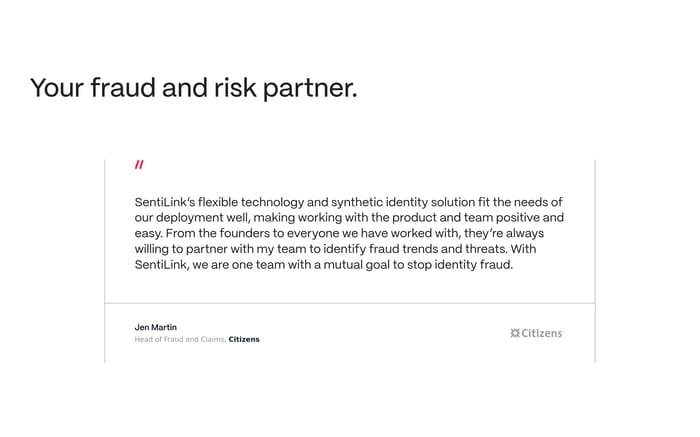
Task: Click bold 'Citizens' beside the job title
Action: [244, 340]
